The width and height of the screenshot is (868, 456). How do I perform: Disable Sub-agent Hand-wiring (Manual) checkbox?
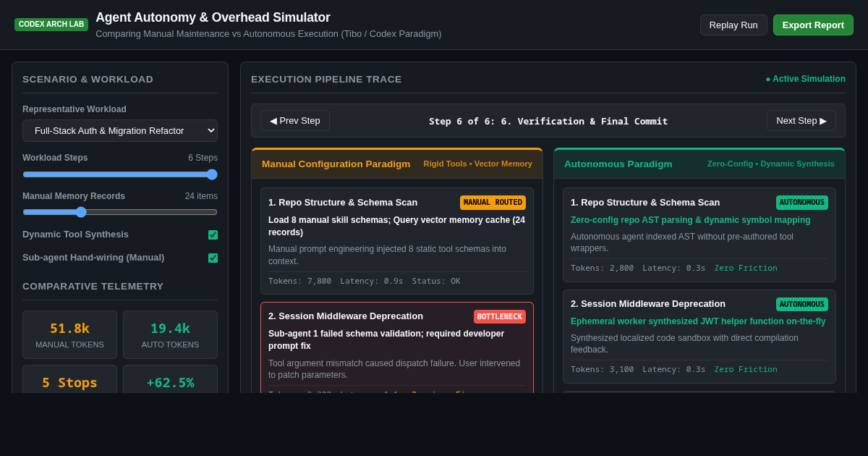(213, 258)
